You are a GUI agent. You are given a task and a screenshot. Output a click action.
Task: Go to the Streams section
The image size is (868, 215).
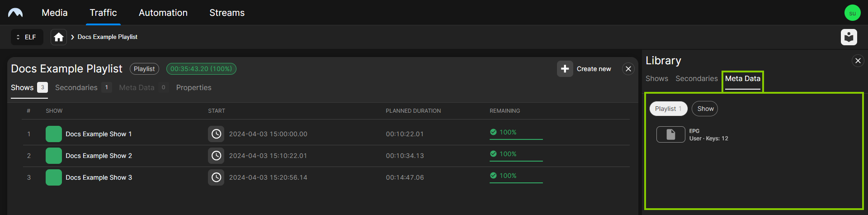226,13
